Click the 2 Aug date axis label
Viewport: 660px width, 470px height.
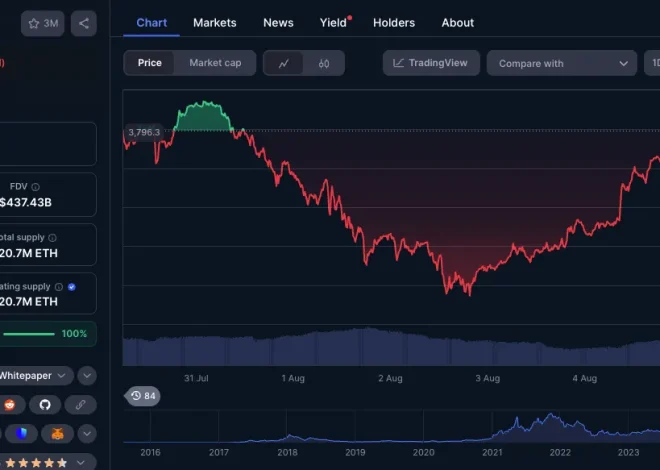pos(390,378)
